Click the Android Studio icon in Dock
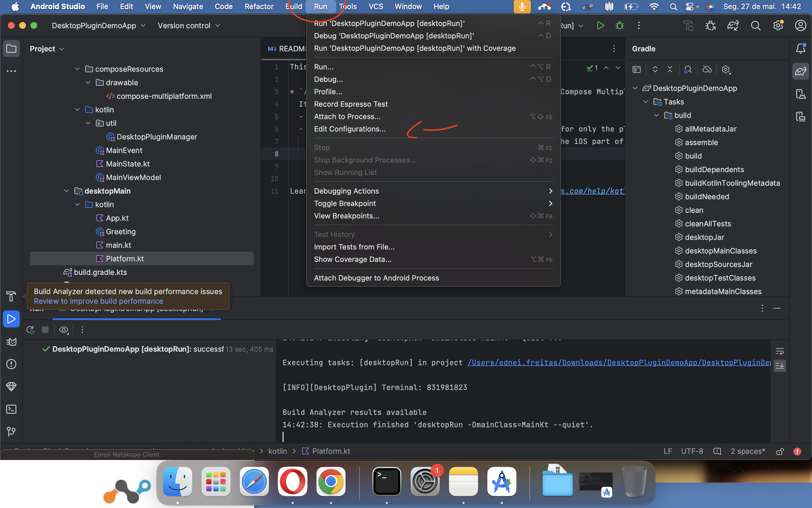Image resolution: width=812 pixels, height=508 pixels. click(x=502, y=481)
